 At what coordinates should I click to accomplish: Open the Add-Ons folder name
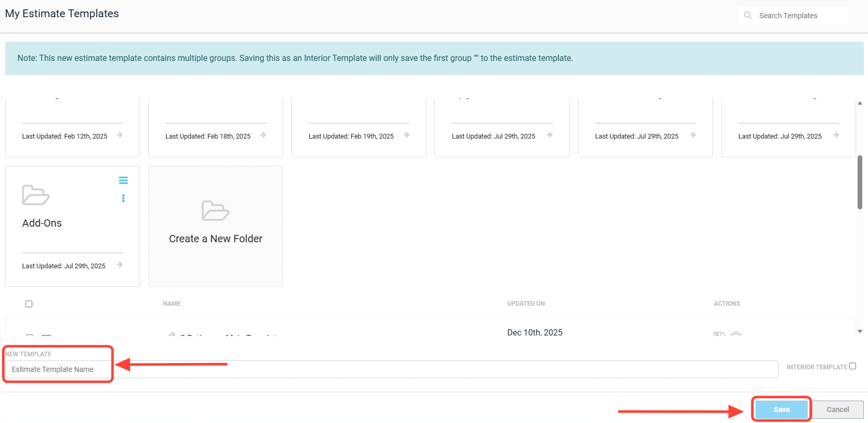[42, 223]
